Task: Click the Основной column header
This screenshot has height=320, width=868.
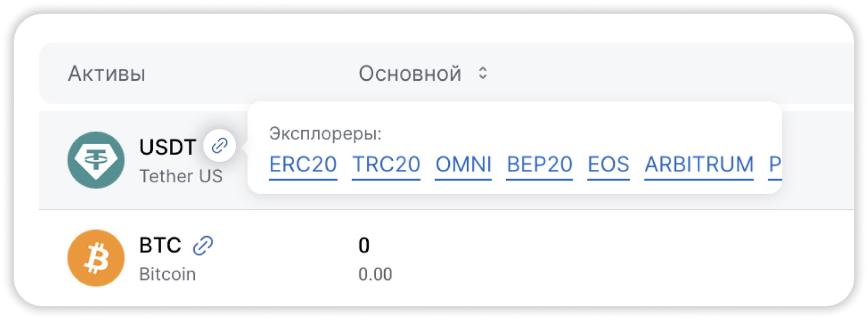Action: [x=410, y=74]
